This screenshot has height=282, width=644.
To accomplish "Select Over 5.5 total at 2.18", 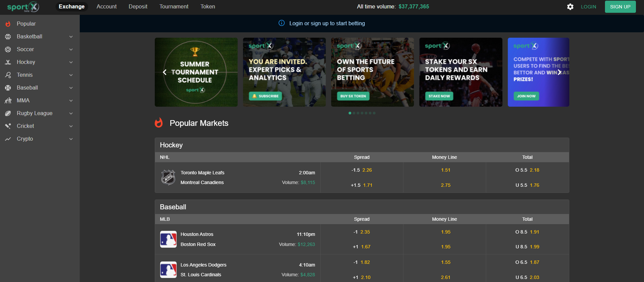I will [x=527, y=170].
